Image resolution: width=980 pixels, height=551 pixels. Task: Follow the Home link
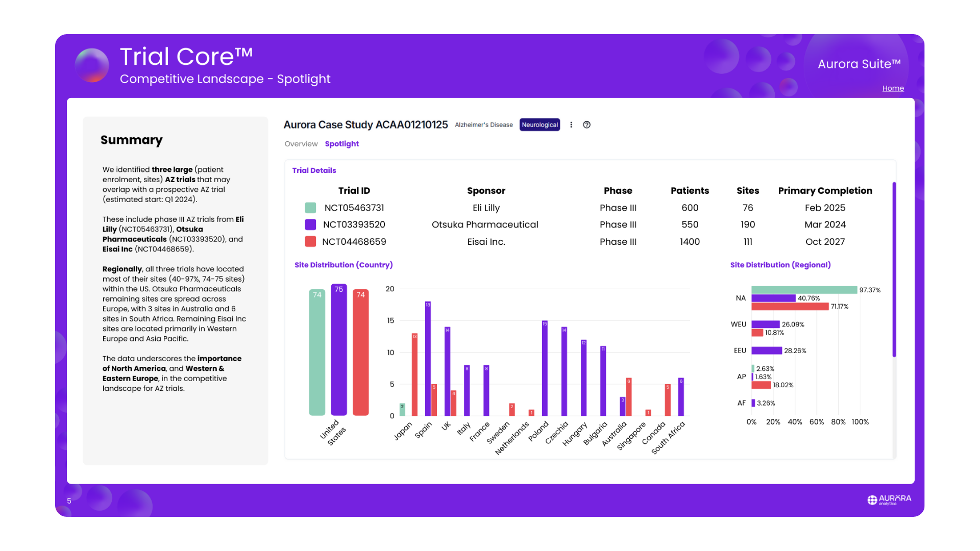click(893, 88)
